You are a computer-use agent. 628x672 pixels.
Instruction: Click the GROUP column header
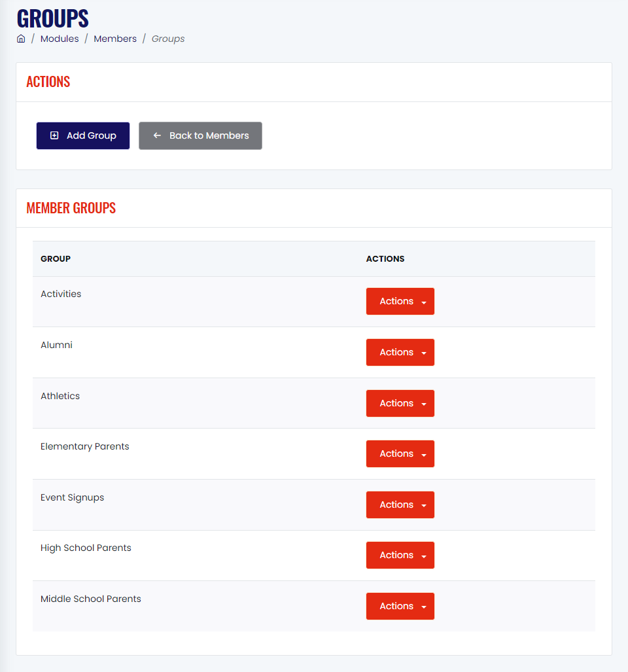pyautogui.click(x=56, y=259)
